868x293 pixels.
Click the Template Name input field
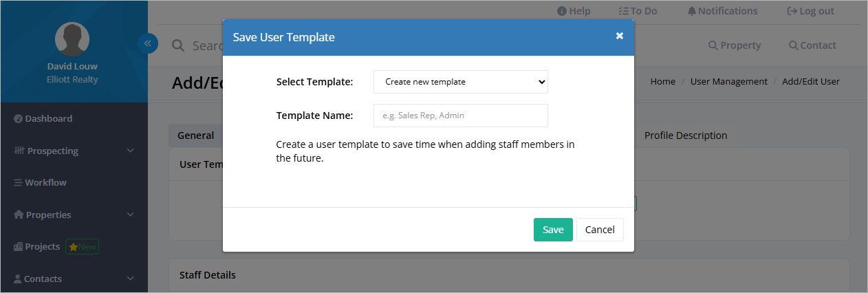point(461,116)
